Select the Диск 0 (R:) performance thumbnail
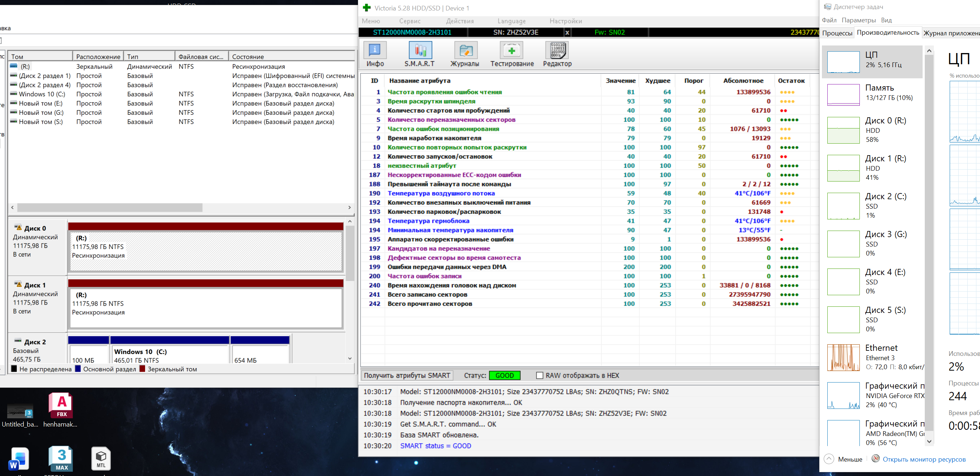Screen dimensions: 980x476 844,130
